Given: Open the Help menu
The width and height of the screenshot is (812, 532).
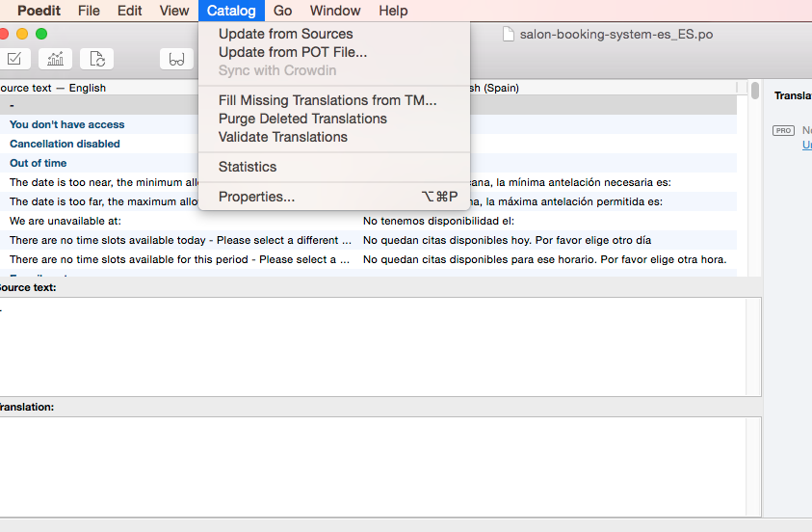Looking at the screenshot, I should click(393, 11).
